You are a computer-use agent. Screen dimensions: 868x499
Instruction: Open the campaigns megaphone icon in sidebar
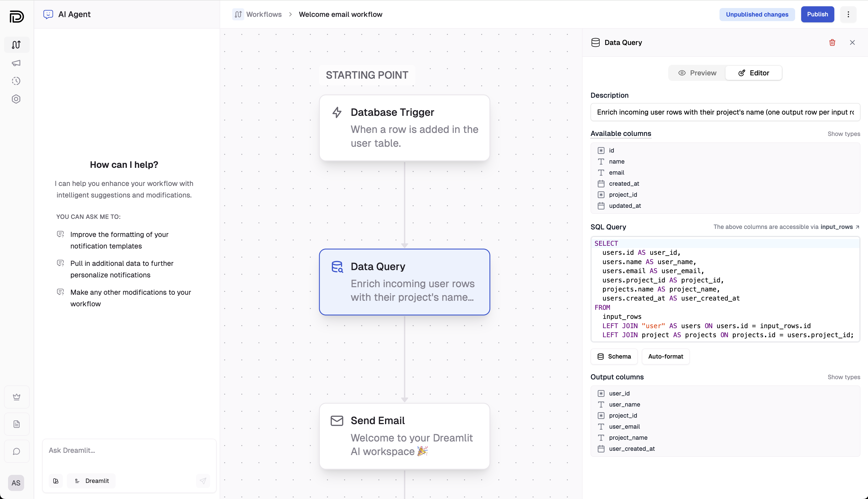point(16,63)
